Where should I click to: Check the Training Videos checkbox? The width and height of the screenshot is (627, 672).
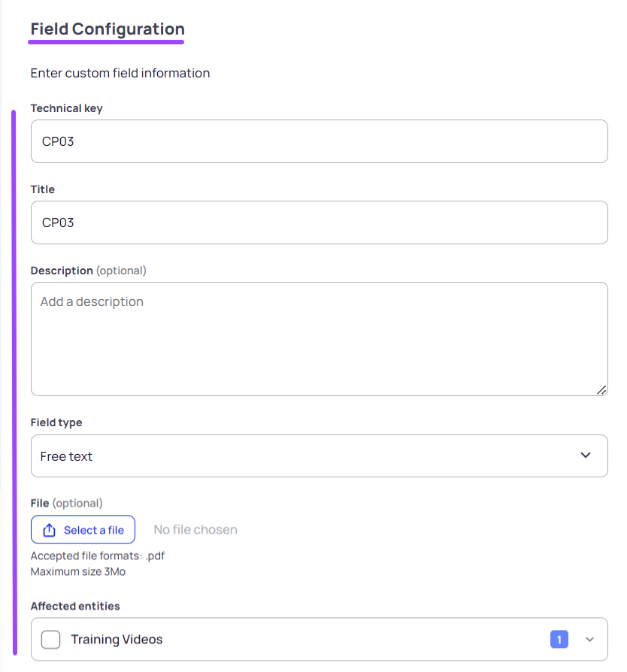(x=50, y=640)
